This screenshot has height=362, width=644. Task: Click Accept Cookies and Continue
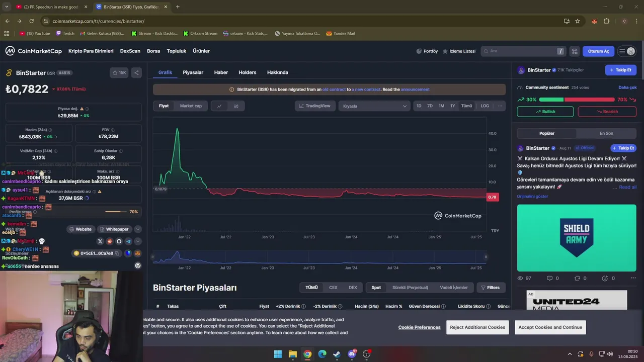pos(550,327)
